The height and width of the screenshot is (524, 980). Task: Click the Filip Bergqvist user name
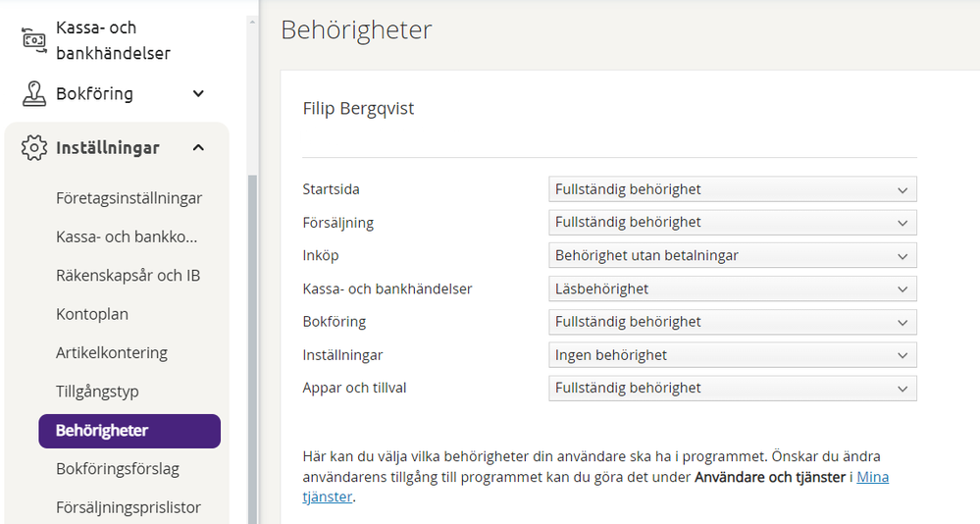tap(358, 108)
